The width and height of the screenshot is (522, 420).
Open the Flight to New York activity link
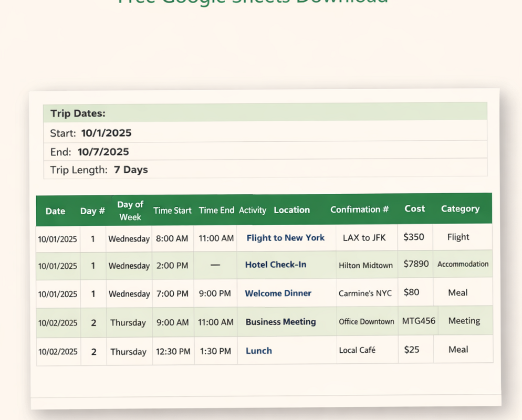click(x=285, y=237)
